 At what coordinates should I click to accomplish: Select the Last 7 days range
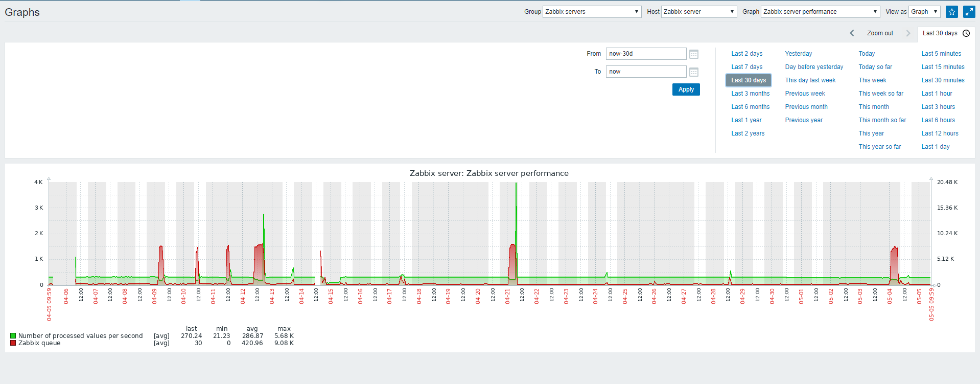(746, 67)
